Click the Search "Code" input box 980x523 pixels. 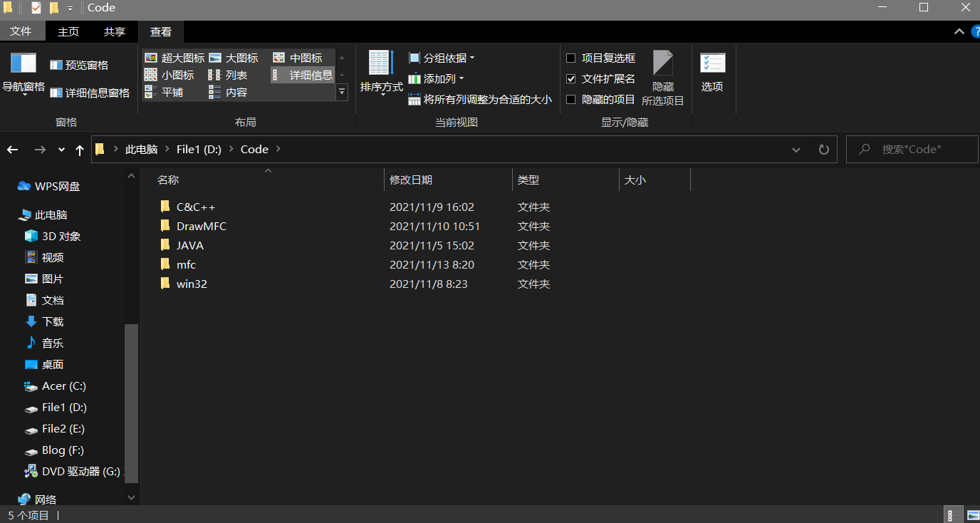point(912,150)
